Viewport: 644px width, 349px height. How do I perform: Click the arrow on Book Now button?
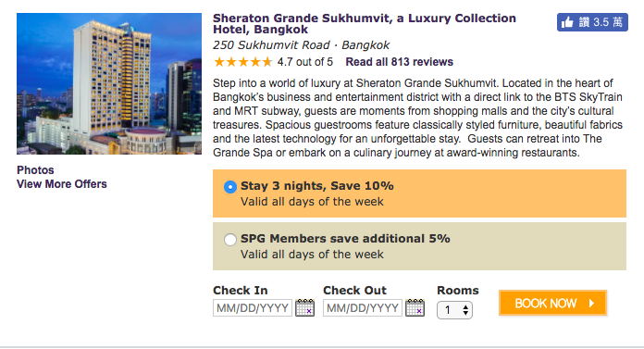pyautogui.click(x=592, y=304)
